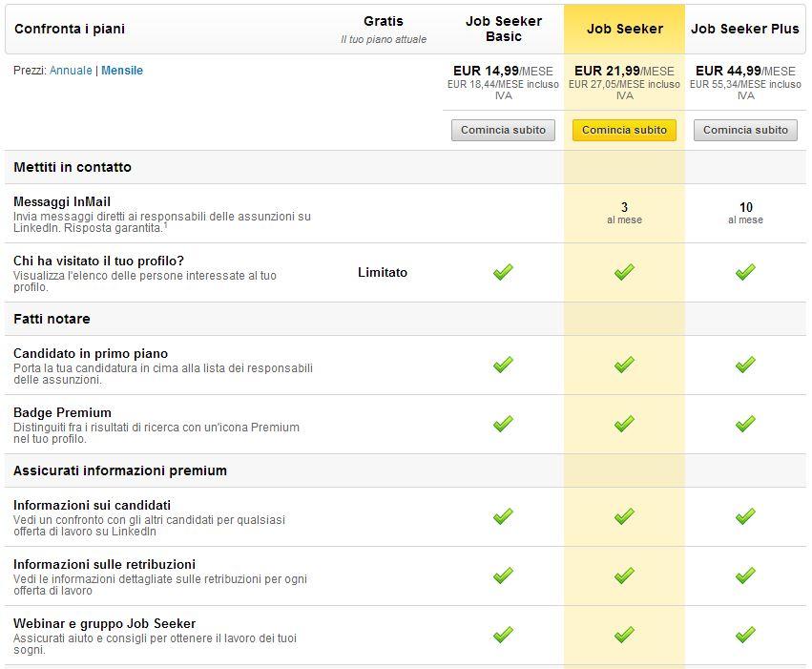Viewport: 812px width, 669px height.
Task: Click the Messaggi InMail feature title
Action: tap(62, 201)
